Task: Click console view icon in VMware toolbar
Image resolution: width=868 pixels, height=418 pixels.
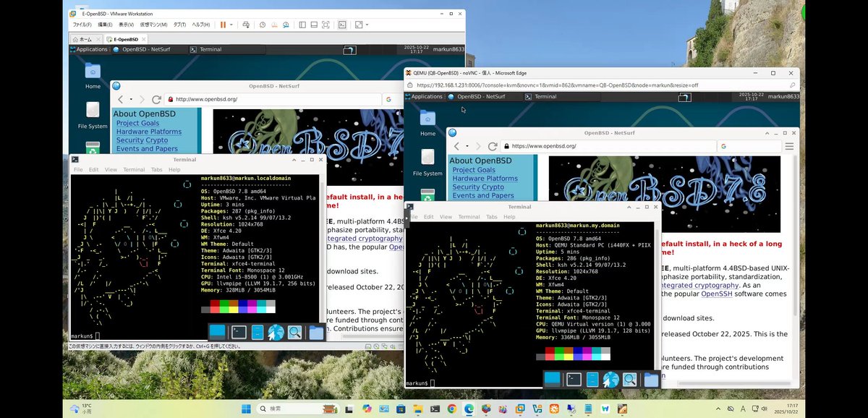Action: point(342,25)
